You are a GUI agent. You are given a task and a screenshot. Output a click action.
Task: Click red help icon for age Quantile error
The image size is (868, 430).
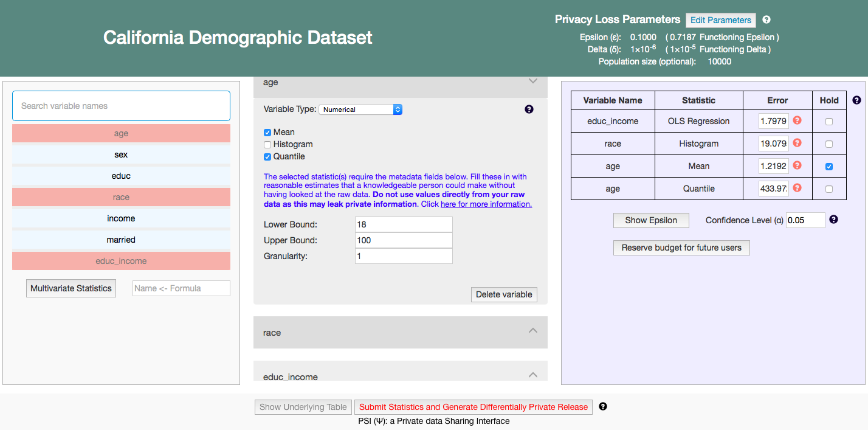[797, 188]
